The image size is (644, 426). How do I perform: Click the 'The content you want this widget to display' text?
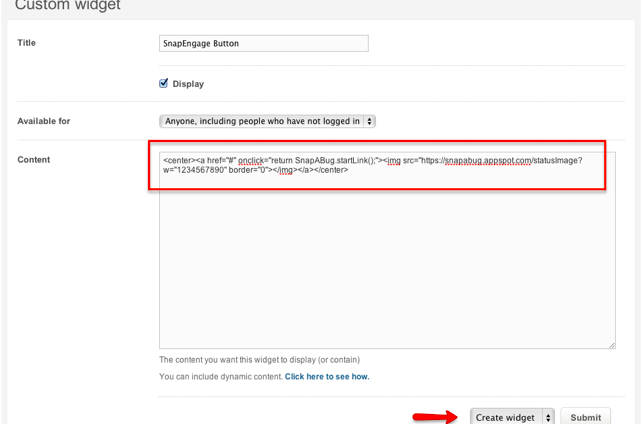[x=260, y=360]
